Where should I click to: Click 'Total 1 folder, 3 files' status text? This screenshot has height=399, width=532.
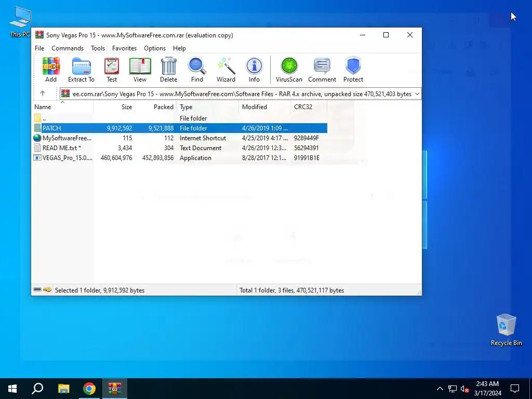[292, 290]
